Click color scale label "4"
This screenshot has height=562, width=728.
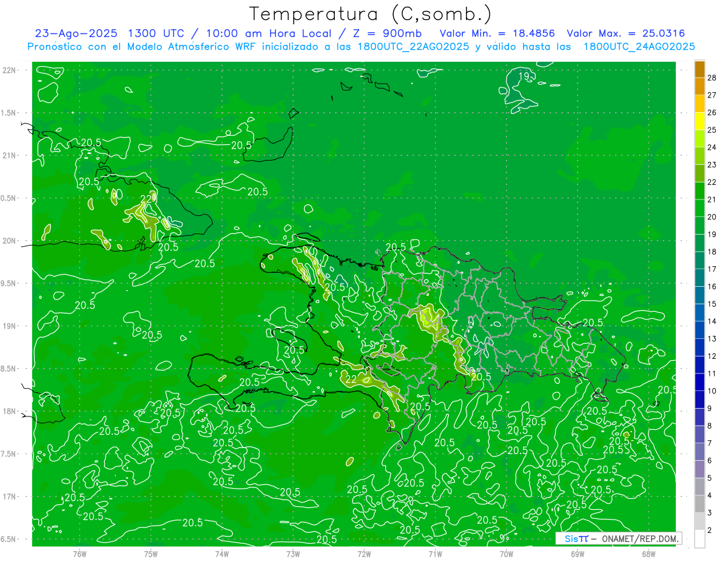coord(710,495)
